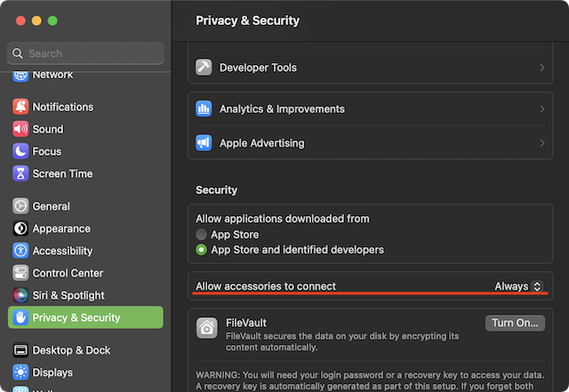
Task: Open the Allow accessories to connect dropdown
Action: [x=518, y=286]
